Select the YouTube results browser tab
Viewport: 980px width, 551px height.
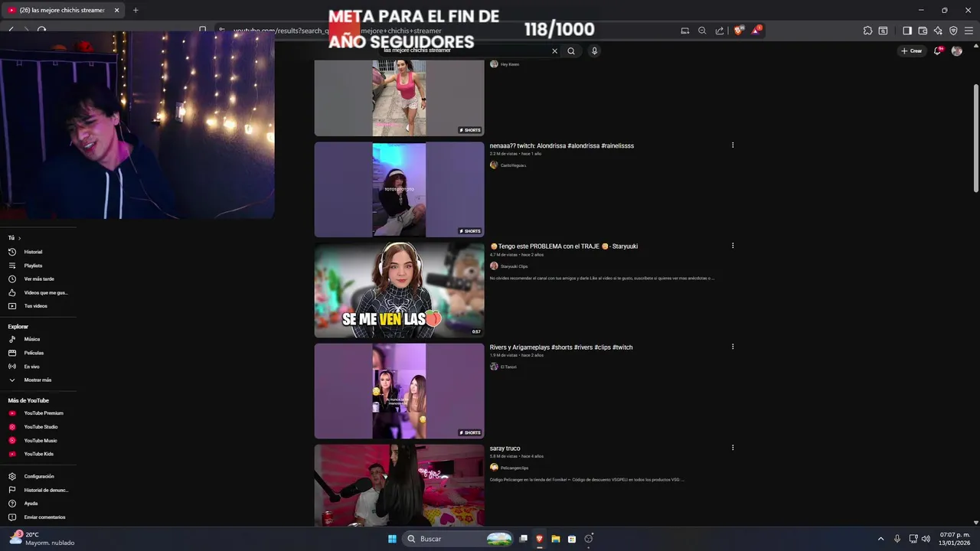click(63, 11)
